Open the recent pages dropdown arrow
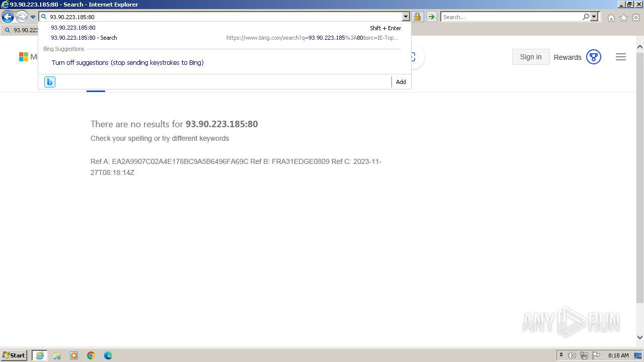 tap(33, 17)
